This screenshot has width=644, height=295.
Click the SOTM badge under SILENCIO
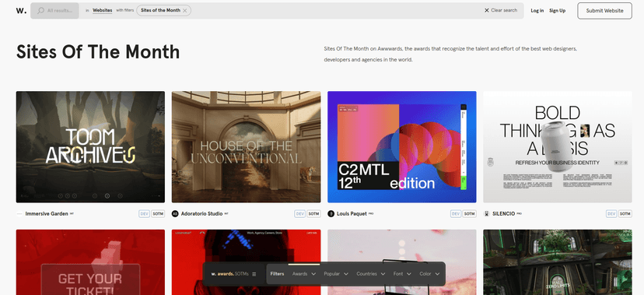[625, 213]
